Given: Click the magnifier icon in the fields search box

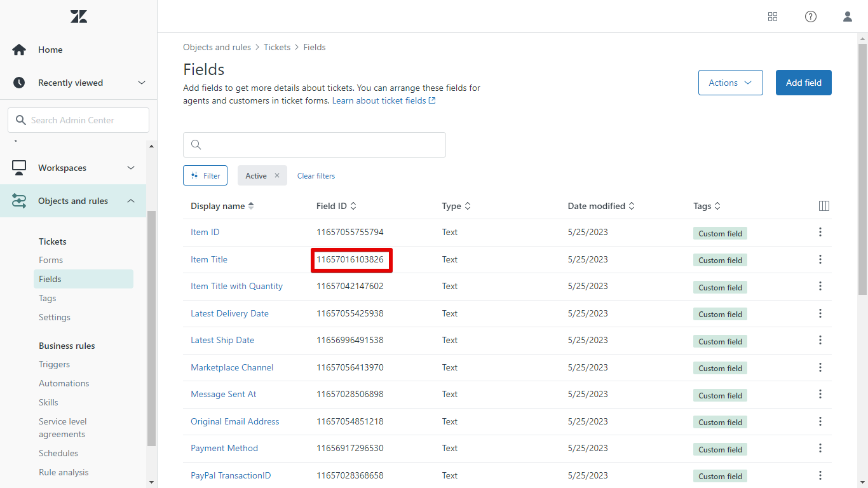Looking at the screenshot, I should 196,145.
